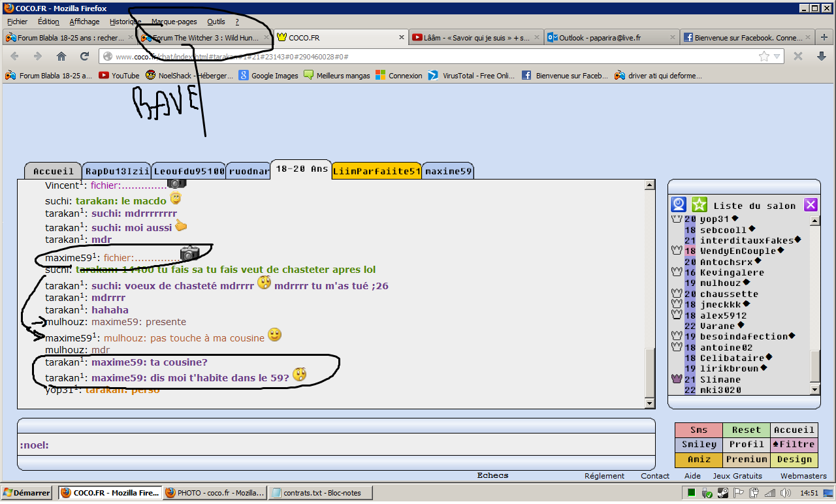Switch to PHOTO - coco.fr taskbar window

[x=214, y=493]
